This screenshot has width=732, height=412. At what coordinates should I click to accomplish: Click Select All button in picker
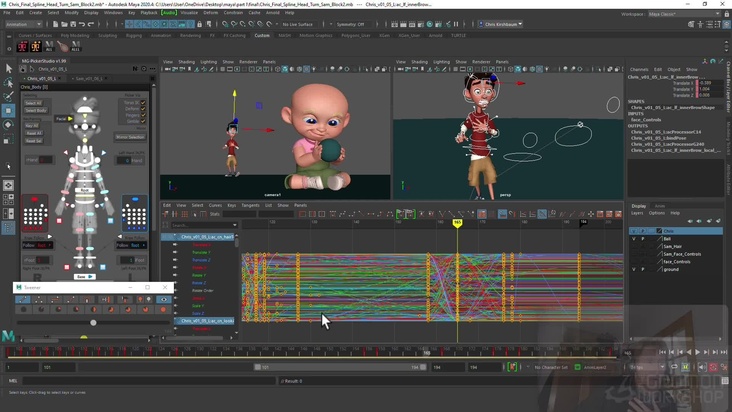tap(33, 103)
